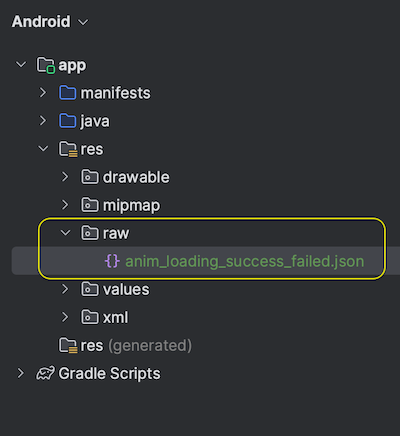This screenshot has width=400, height=436.
Task: Click the manifests folder icon
Action: click(68, 93)
